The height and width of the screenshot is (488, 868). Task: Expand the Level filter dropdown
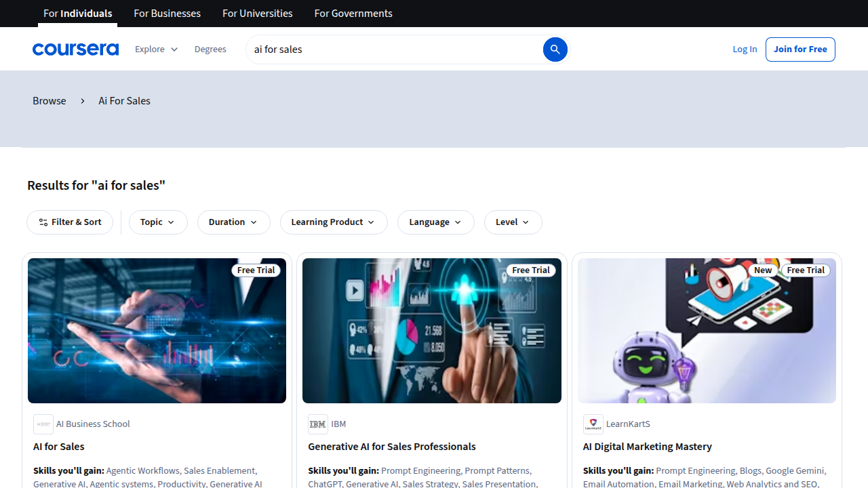[513, 222]
